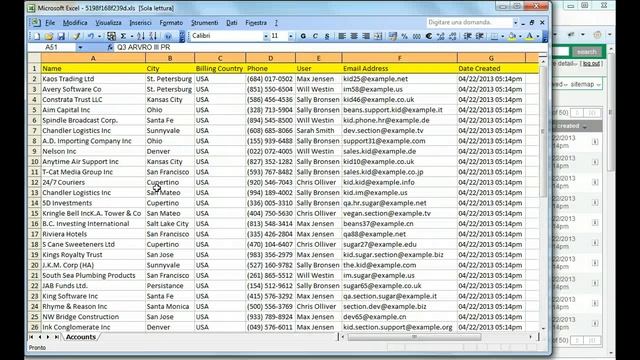This screenshot has width=640, height=360.
Task: Open the Formato menu
Action: [171, 23]
